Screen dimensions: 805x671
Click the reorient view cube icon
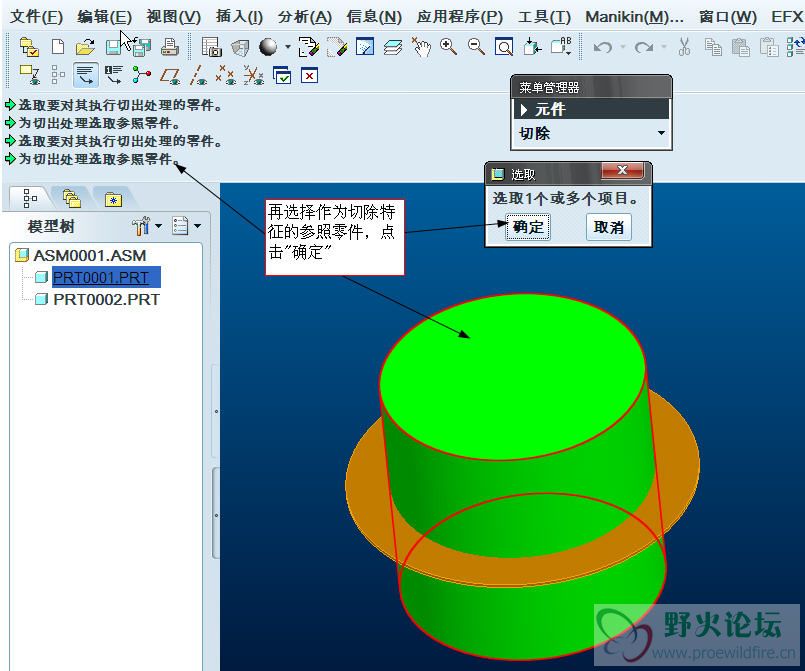pos(532,47)
